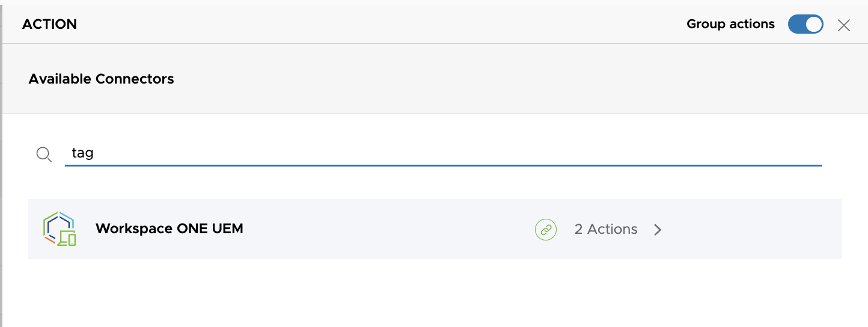Click the blue track of Group actions switch
868x327 pixels.
click(796, 25)
